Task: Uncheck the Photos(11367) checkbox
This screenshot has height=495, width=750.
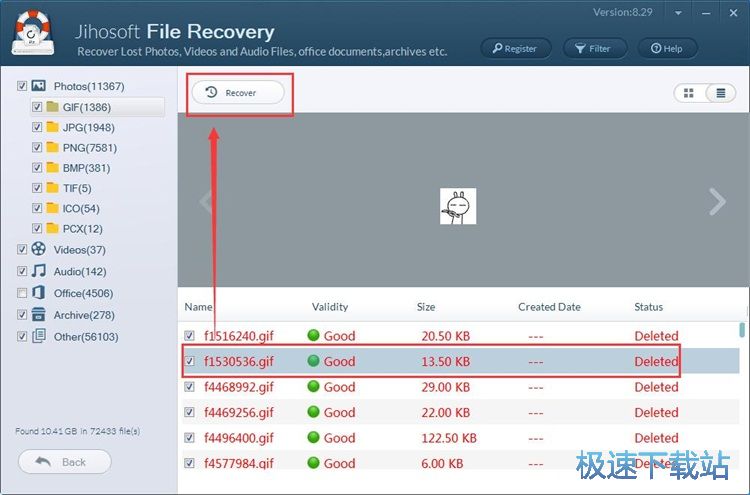Action: click(x=22, y=86)
